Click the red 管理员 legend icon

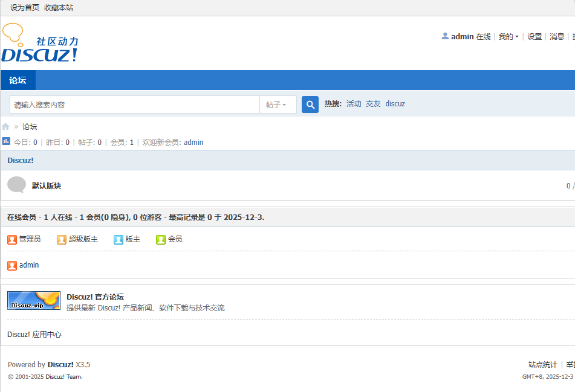coord(12,240)
